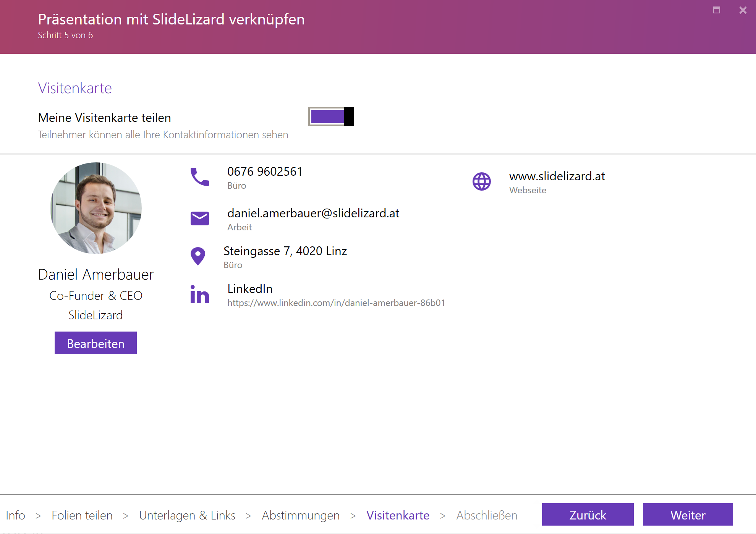Select the email address daniel.amerbauer@slidelizard.at
Viewport: 756px width, 534px height.
point(313,213)
